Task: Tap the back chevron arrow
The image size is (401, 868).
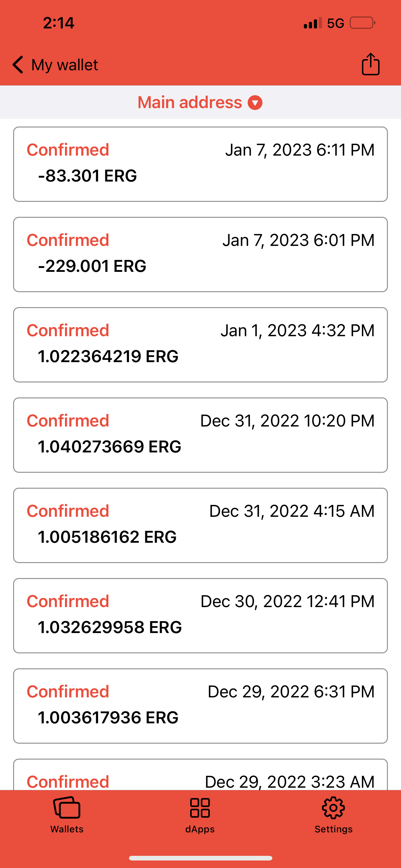Action: [x=18, y=64]
